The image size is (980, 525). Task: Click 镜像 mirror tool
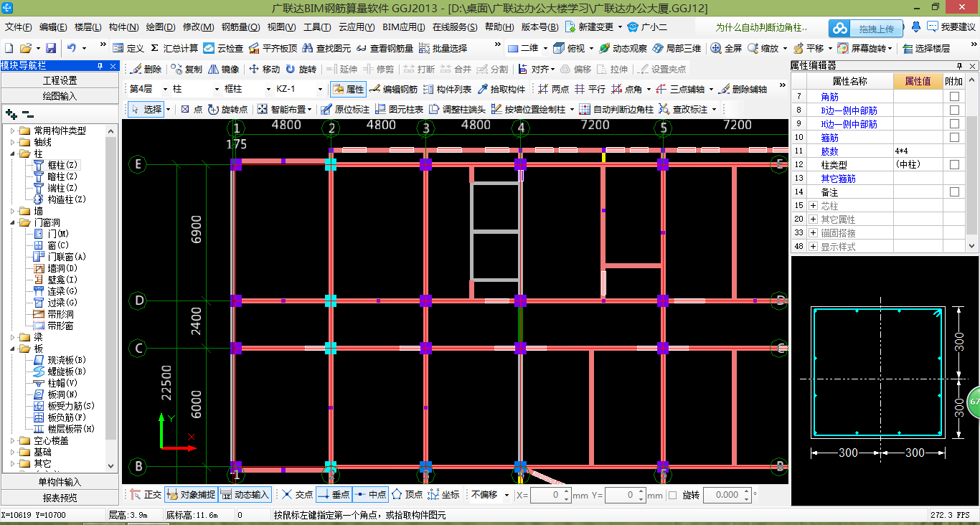point(224,70)
